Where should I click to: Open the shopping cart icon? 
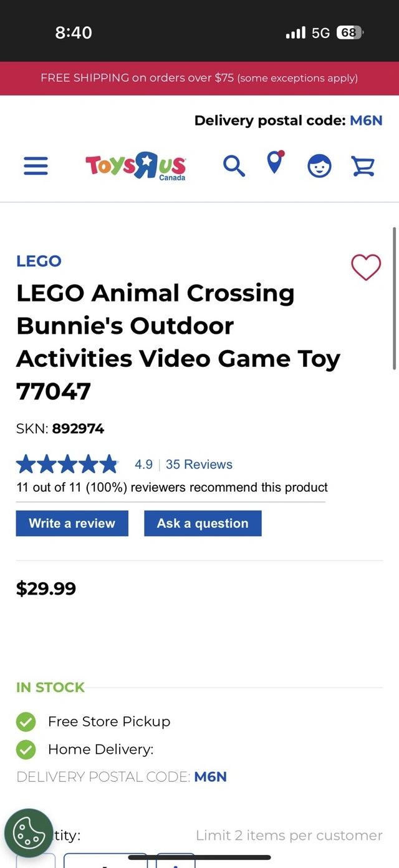363,166
